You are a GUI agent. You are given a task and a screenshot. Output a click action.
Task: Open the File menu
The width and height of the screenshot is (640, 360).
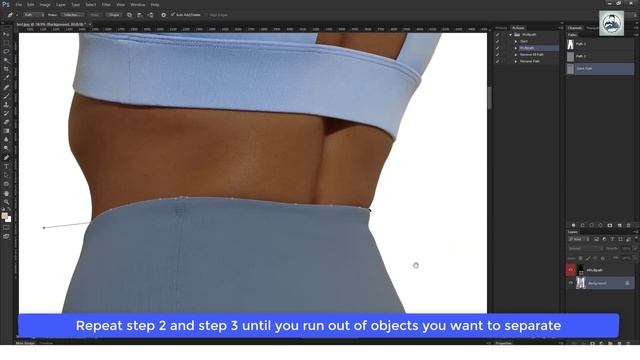pyautogui.click(x=18, y=4)
